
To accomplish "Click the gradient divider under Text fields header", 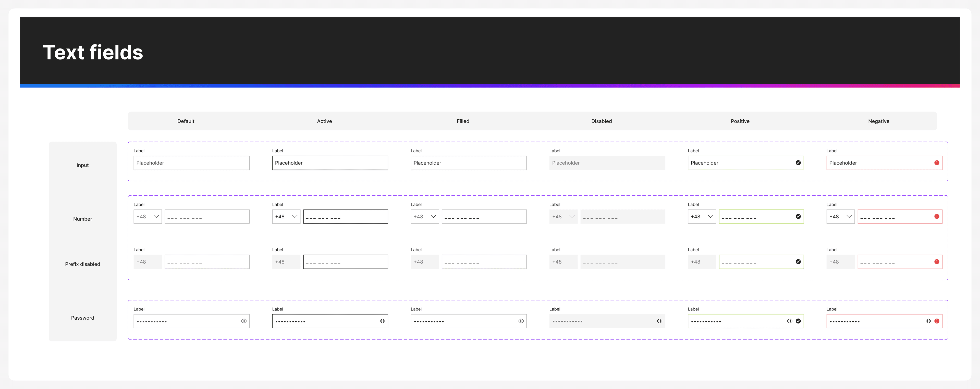I will point(490,86).
